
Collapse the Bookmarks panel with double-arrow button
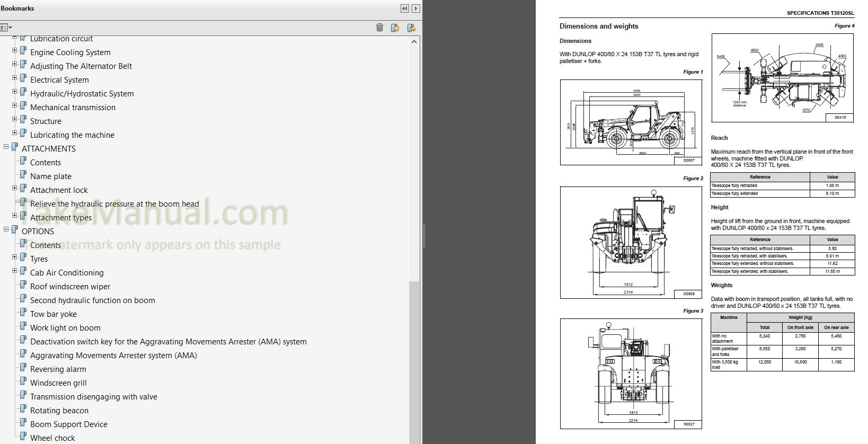(x=405, y=8)
